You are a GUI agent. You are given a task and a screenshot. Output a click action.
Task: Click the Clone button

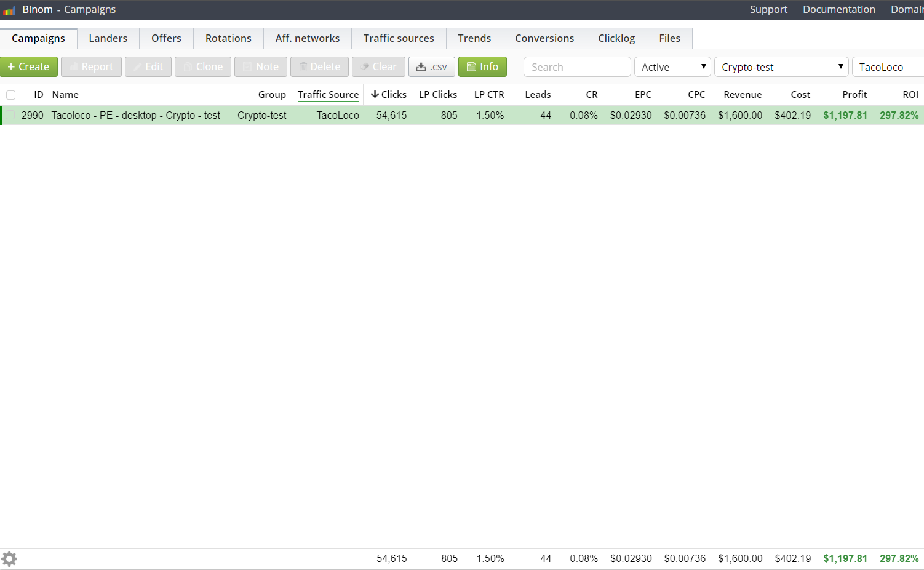pyautogui.click(x=203, y=66)
